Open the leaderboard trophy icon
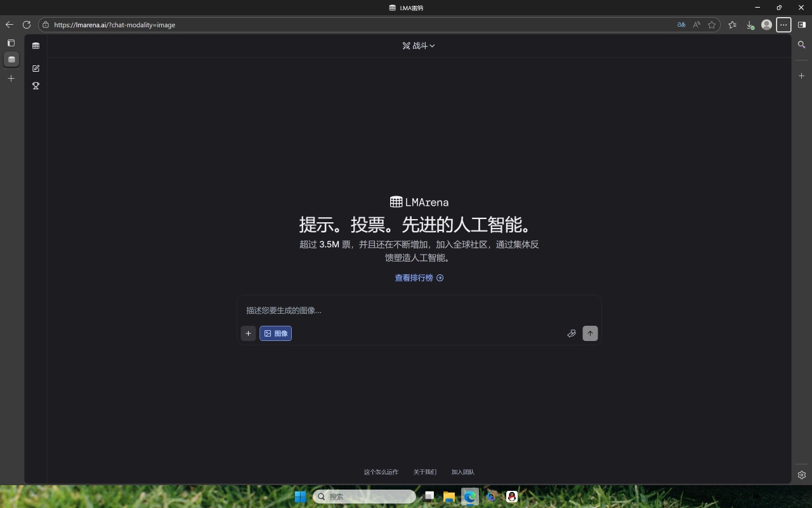The height and width of the screenshot is (508, 812). [36, 86]
